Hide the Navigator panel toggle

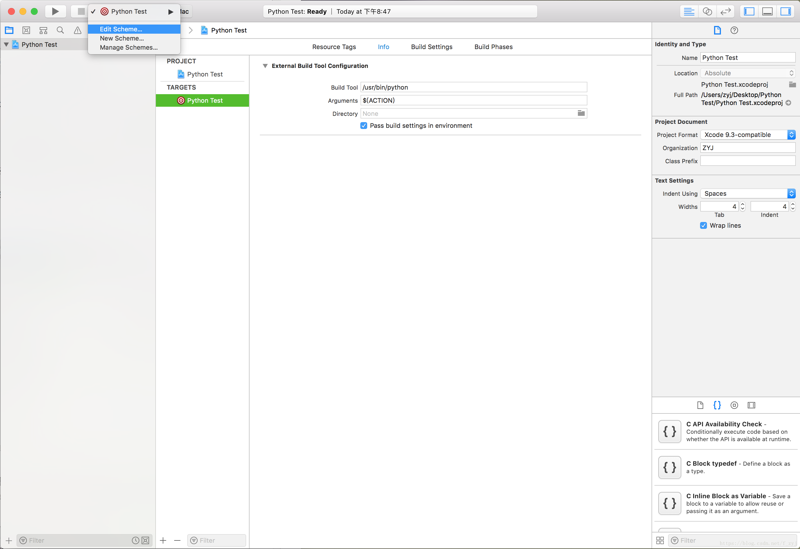(749, 11)
